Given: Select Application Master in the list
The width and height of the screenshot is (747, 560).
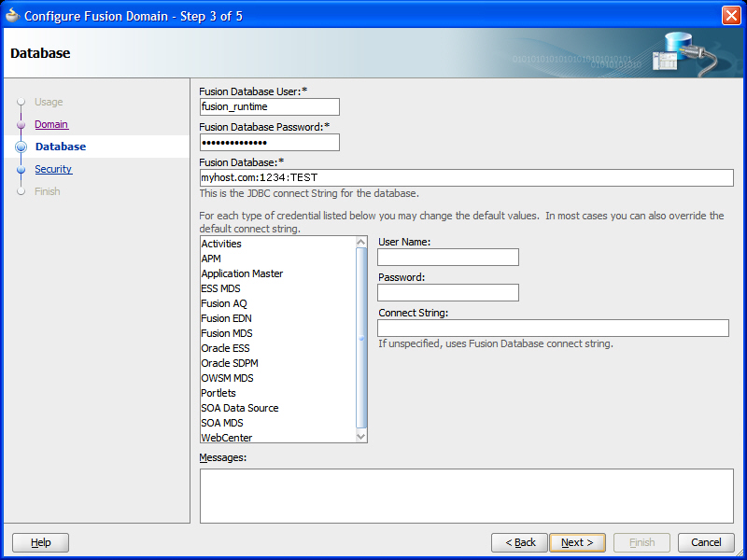Looking at the screenshot, I should click(278, 273).
